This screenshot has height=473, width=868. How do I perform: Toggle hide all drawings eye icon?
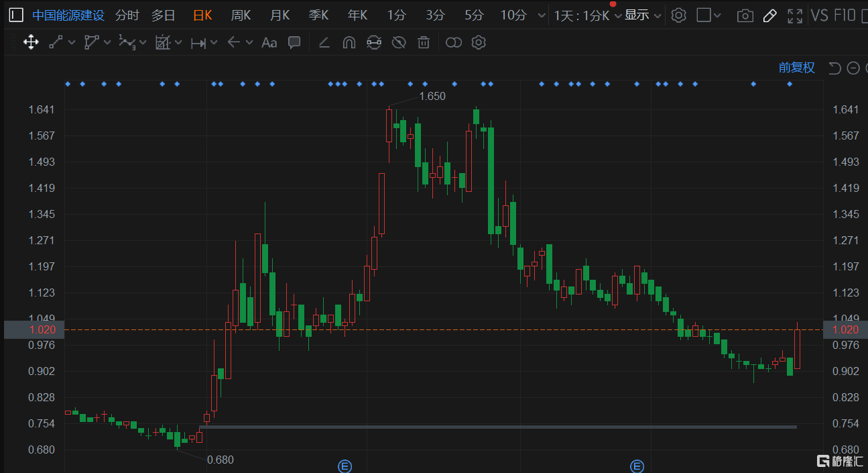[x=399, y=43]
